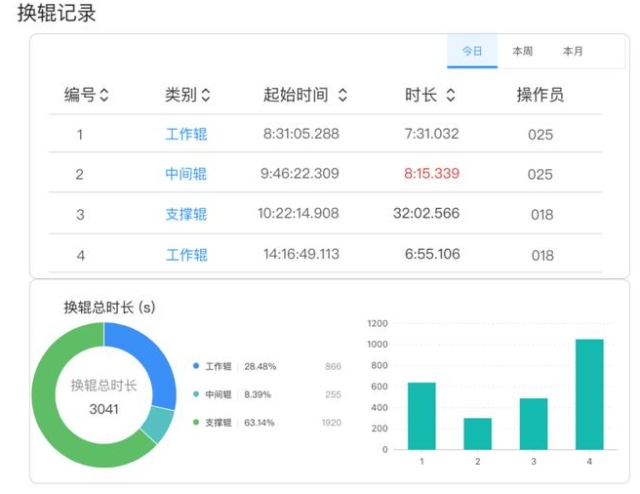Open the 本周 tab
640x494 pixels.
coord(522,51)
